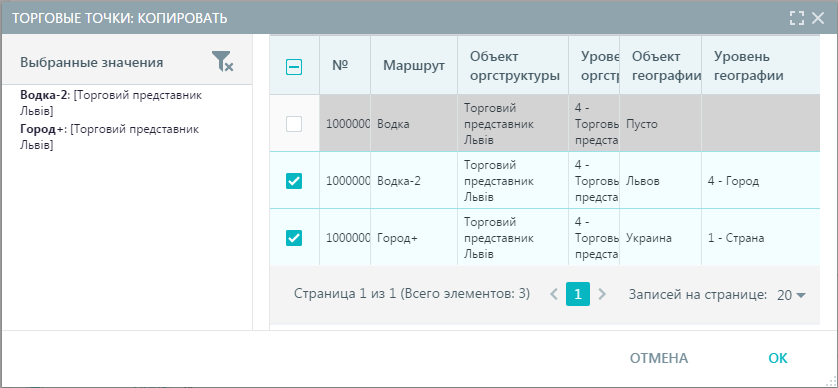Check the Водка route row checkbox
838x388 pixels.
click(x=294, y=124)
